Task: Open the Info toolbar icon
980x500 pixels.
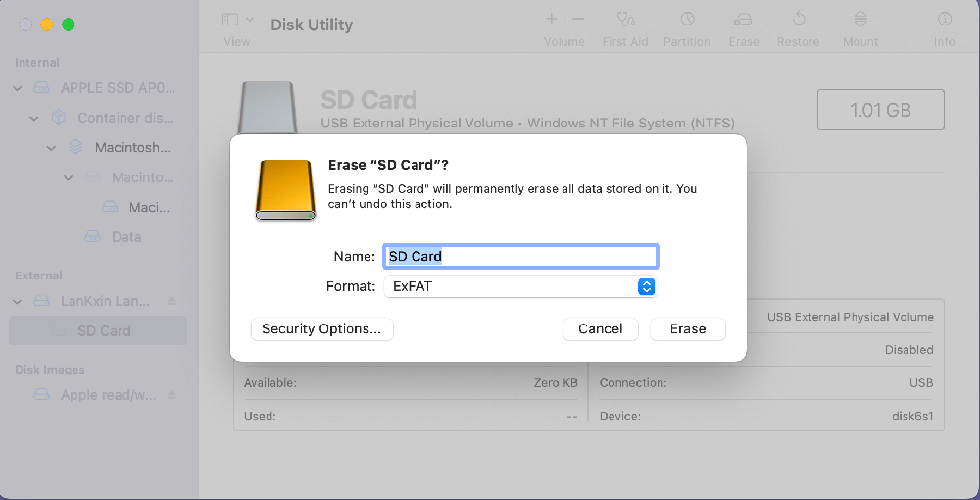Action: click(x=945, y=20)
